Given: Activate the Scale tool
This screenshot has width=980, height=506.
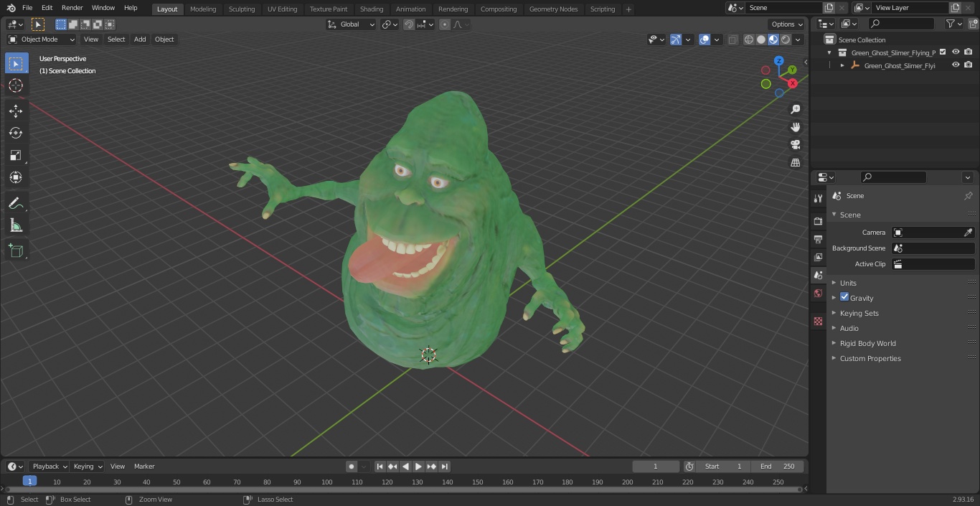Looking at the screenshot, I should tap(16, 155).
